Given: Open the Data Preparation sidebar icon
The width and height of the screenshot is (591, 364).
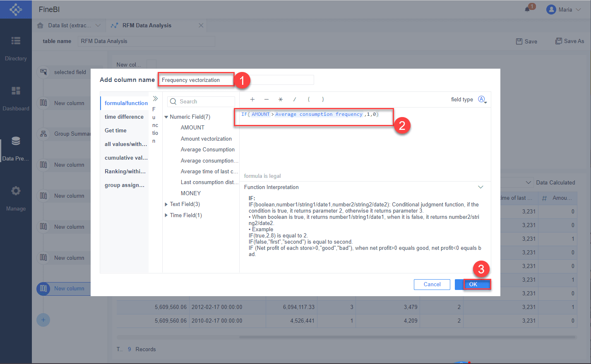Looking at the screenshot, I should point(16,141).
